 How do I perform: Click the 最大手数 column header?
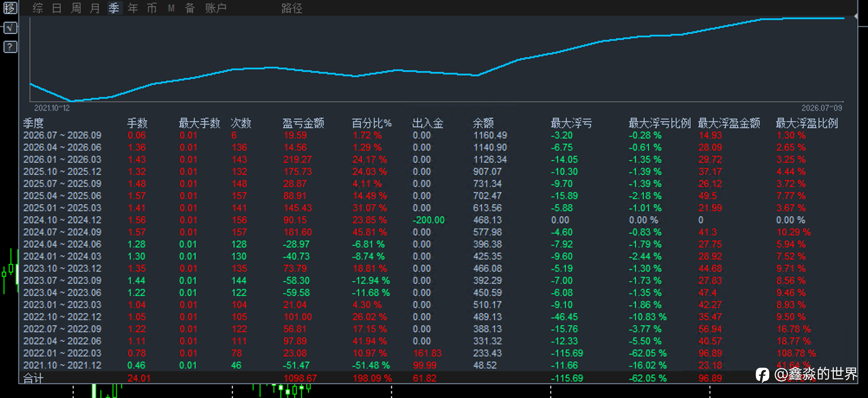tap(199, 123)
